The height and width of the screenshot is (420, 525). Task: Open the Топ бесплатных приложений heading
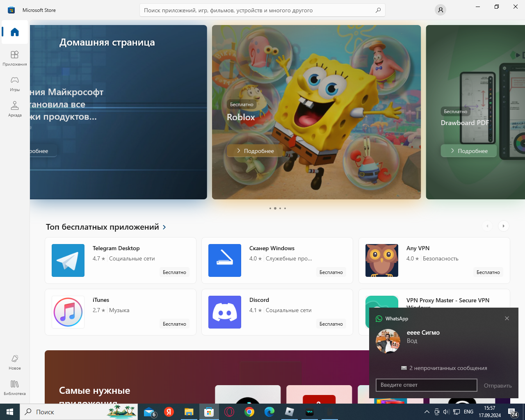point(103,227)
